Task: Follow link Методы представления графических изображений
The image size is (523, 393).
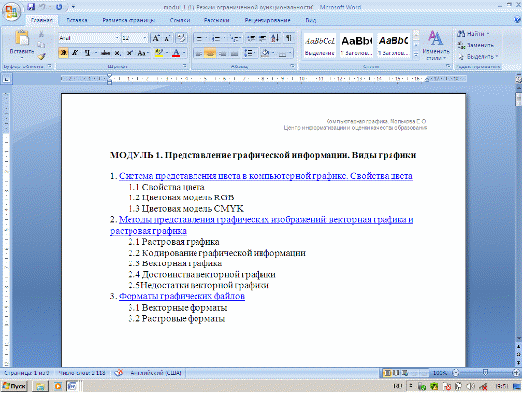Action: (x=262, y=225)
